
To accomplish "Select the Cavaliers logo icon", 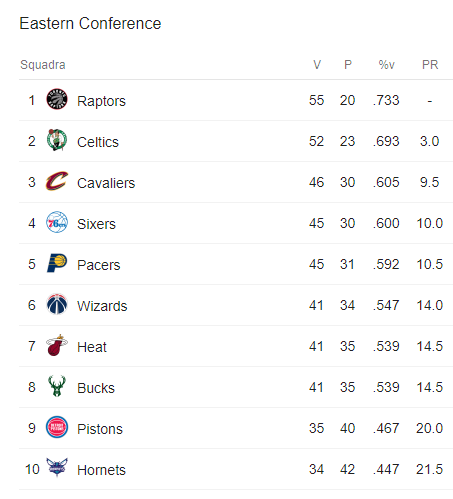I will (57, 181).
